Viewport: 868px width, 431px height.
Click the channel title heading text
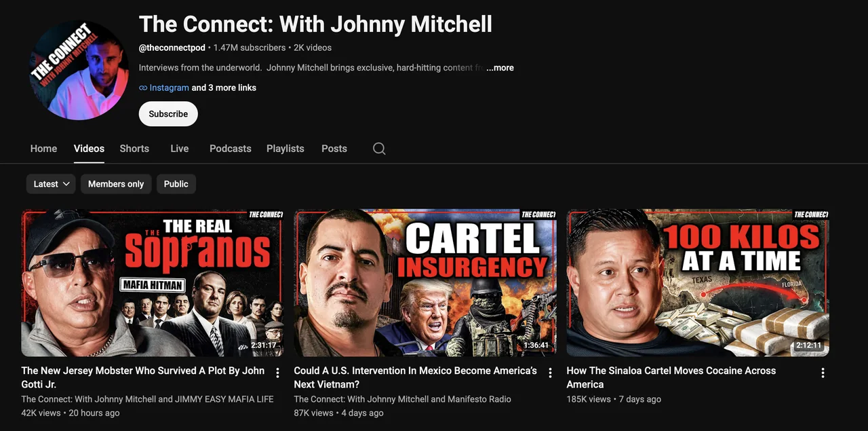(x=315, y=24)
